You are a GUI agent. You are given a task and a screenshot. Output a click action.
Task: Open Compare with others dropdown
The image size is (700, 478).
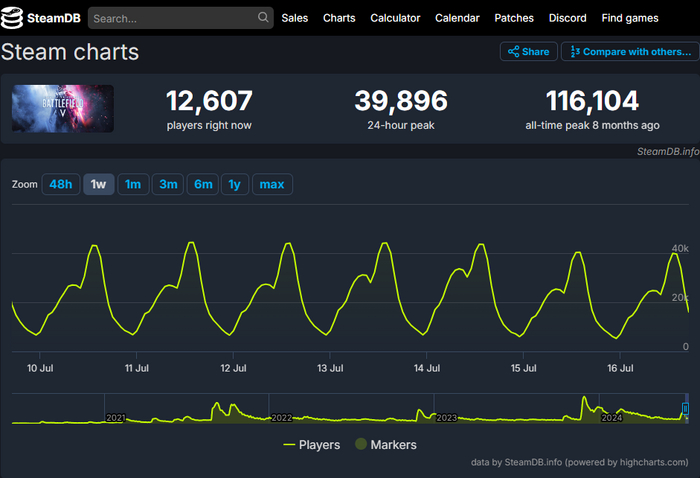click(629, 52)
